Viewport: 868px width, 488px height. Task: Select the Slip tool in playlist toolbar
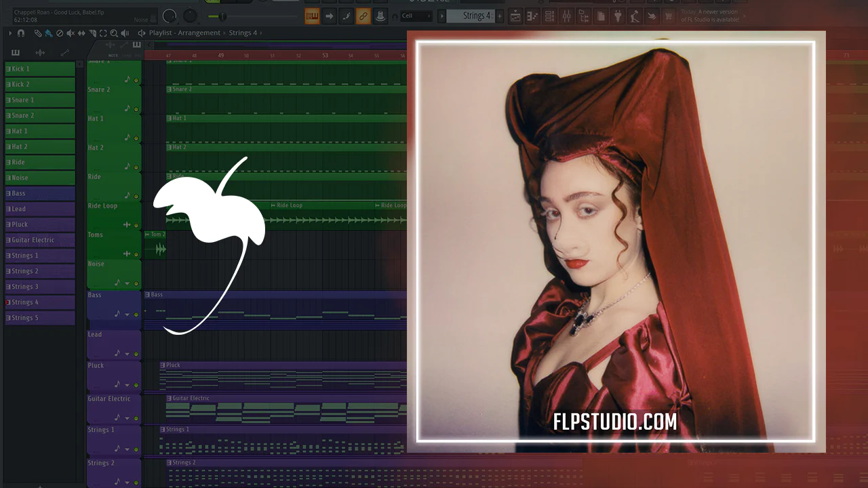point(81,33)
